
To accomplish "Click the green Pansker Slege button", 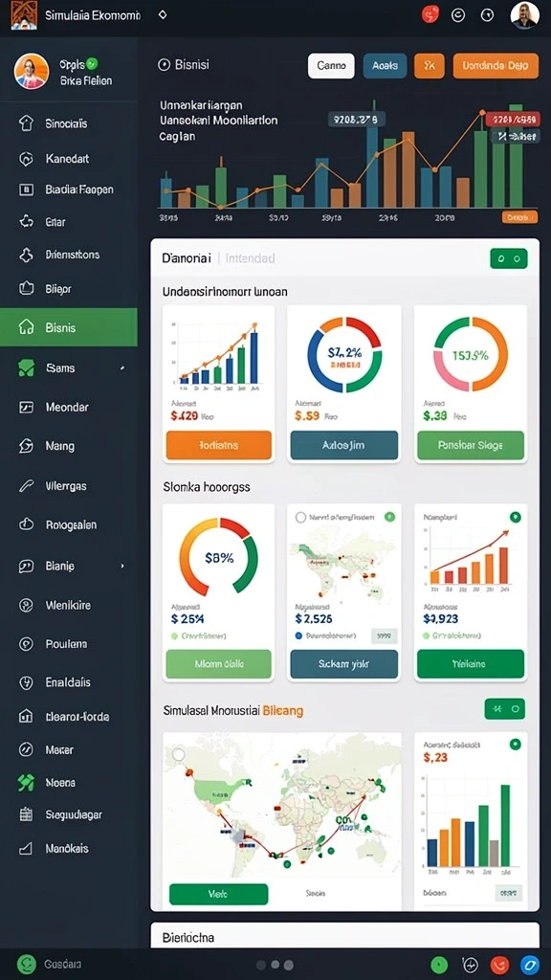I will point(471,445).
